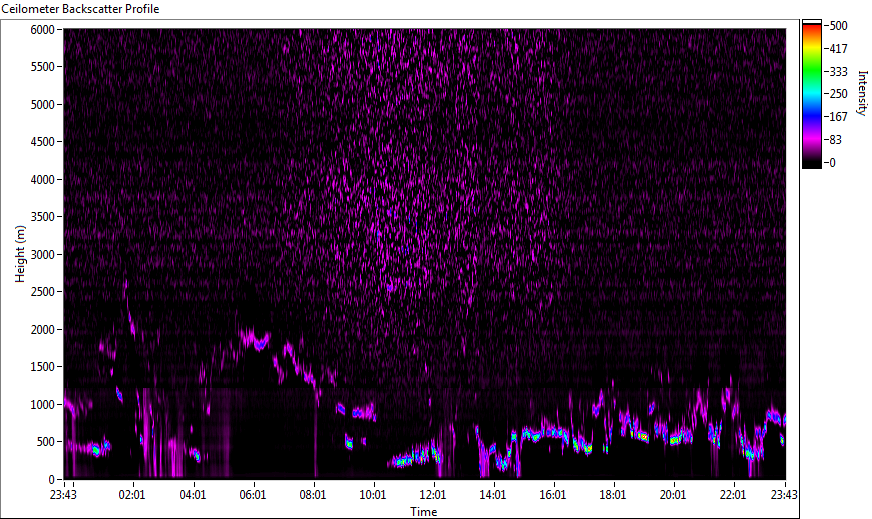Click the 14:01 time axis tick
The height and width of the screenshot is (519, 872).
pyautogui.click(x=493, y=495)
